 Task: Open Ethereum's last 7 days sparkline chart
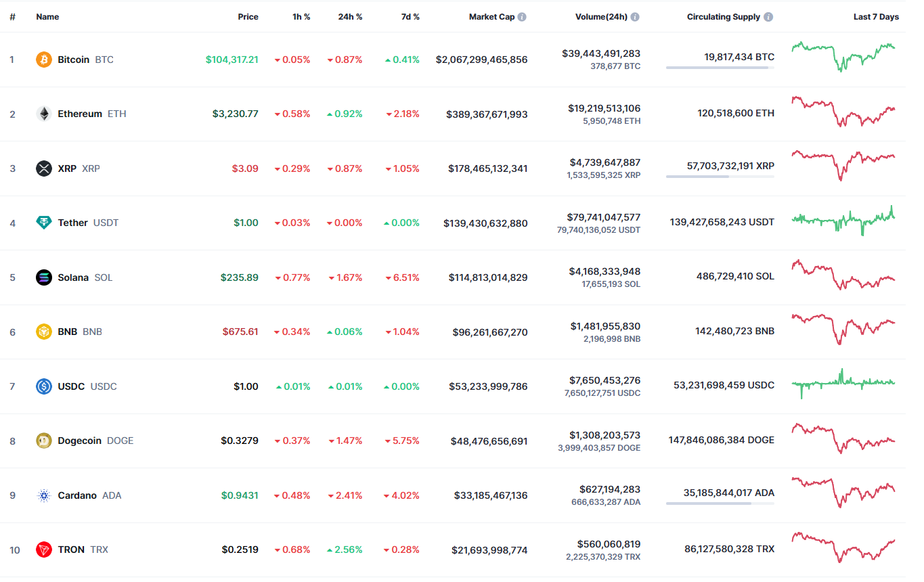point(843,112)
